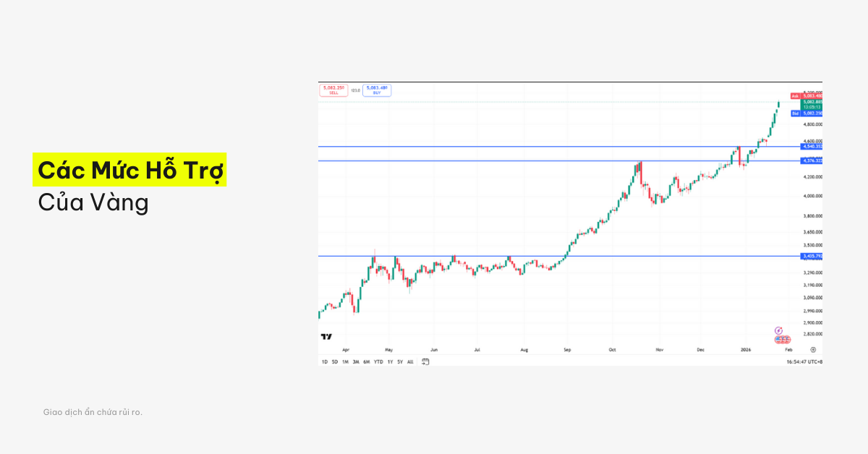Viewport: 868px width, 454px height.
Task: Select the 1D time range
Action: point(325,361)
